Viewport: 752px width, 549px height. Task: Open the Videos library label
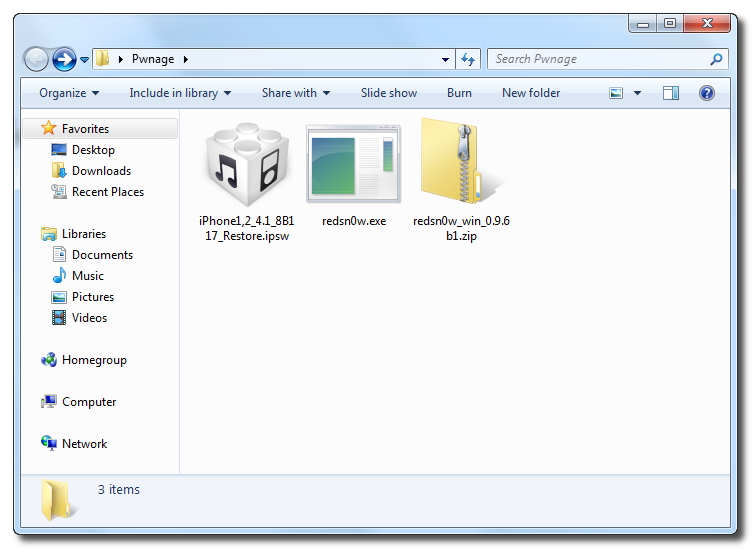tap(89, 318)
